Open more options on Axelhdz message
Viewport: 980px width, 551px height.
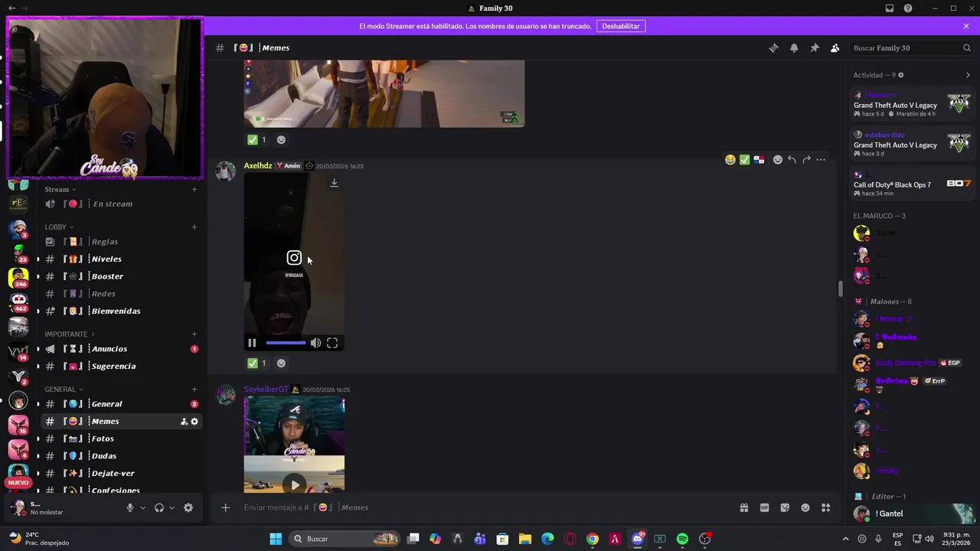[821, 160]
